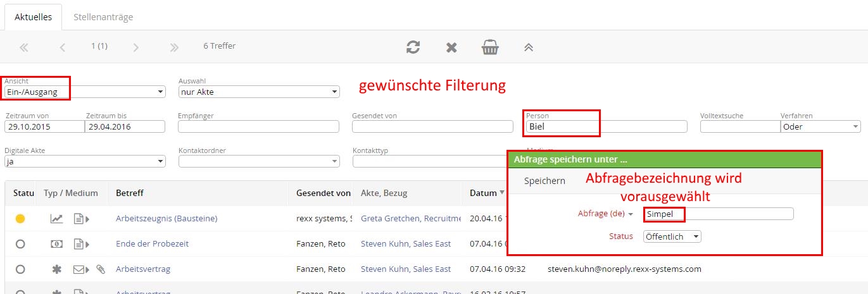Open Arbeitsvertrag entry dated 07.04.16 09:32

[x=143, y=269]
